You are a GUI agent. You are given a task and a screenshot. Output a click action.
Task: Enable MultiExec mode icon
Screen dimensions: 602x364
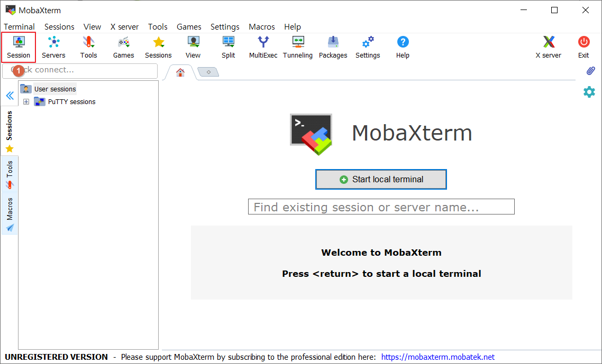click(263, 47)
